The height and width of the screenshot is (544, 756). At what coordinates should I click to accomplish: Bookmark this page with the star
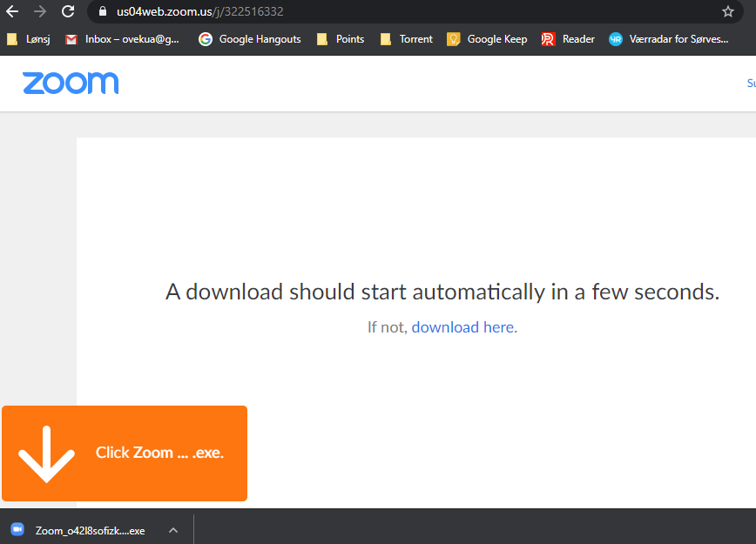pos(727,11)
